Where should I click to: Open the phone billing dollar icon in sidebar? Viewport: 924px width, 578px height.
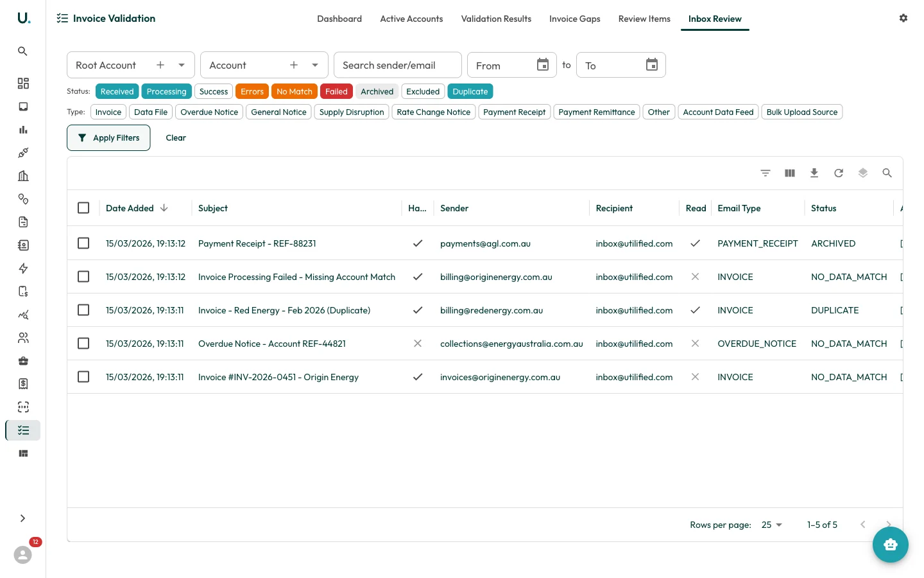click(x=23, y=292)
